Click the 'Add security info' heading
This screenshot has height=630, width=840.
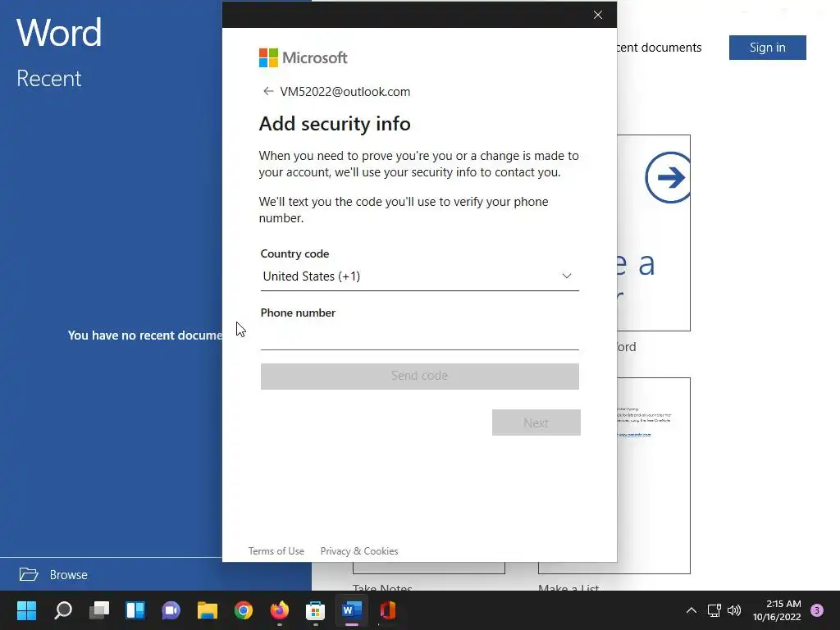tap(335, 124)
